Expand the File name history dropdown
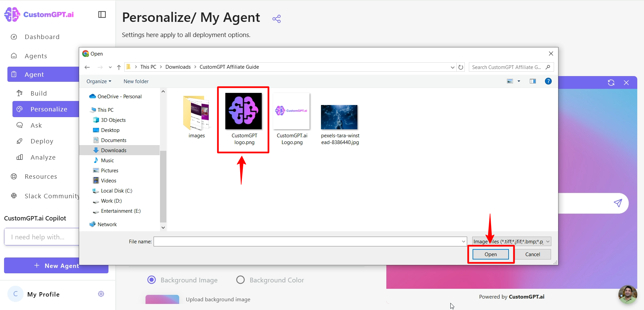644x310 pixels. coord(463,241)
